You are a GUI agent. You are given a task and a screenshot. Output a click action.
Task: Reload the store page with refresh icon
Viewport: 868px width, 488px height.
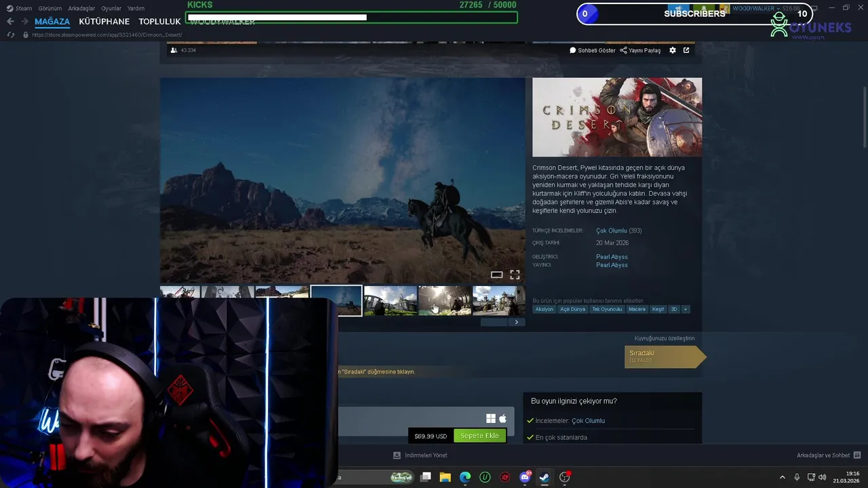pyautogui.click(x=10, y=35)
